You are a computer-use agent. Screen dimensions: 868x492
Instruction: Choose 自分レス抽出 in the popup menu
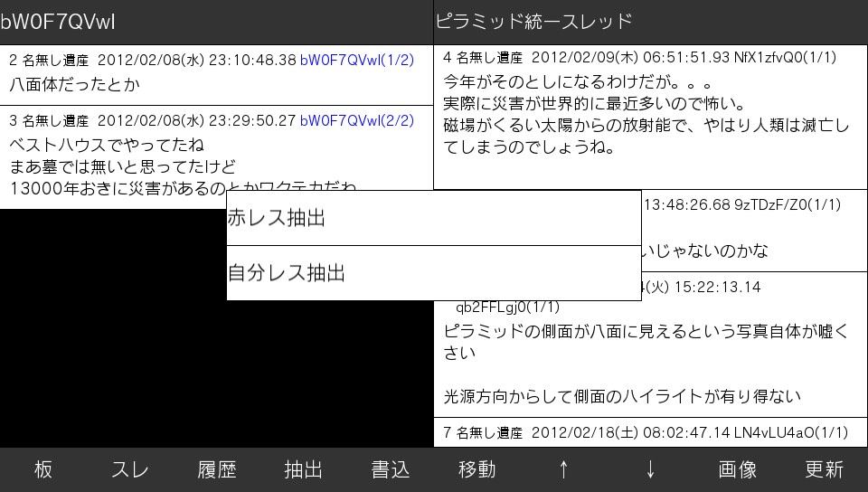[434, 273]
